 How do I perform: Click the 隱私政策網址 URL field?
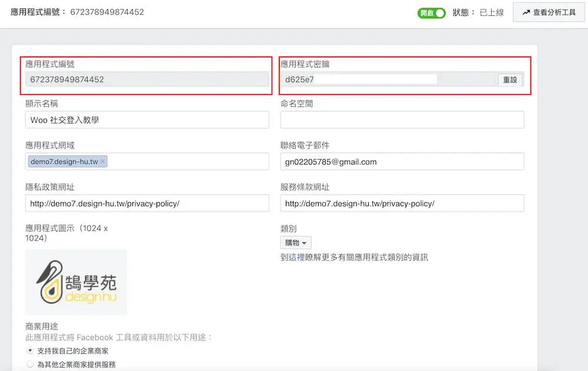(x=147, y=203)
